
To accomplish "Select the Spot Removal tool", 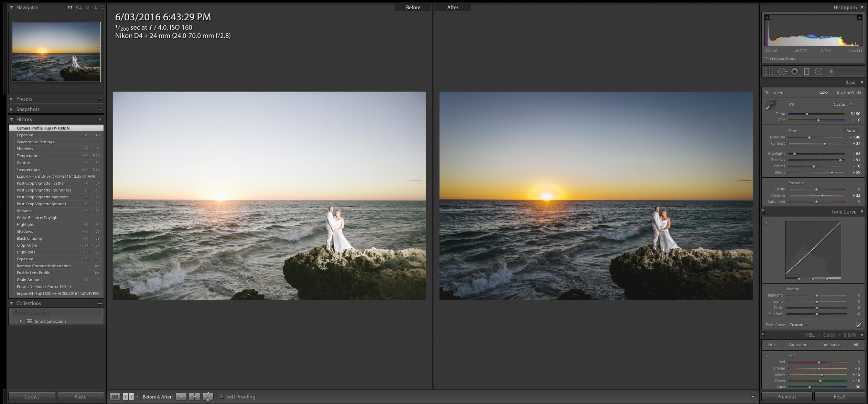I will 782,72.
